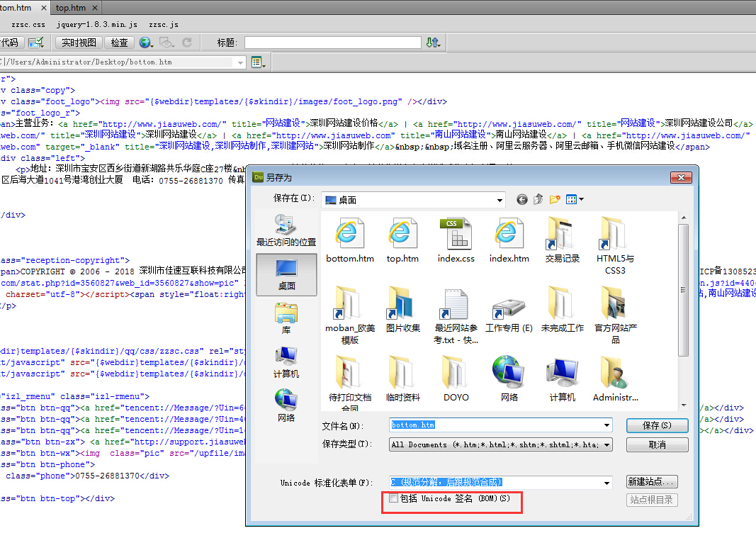The height and width of the screenshot is (538, 756).
Task: Close the 另存为 dialog
Action: click(681, 178)
